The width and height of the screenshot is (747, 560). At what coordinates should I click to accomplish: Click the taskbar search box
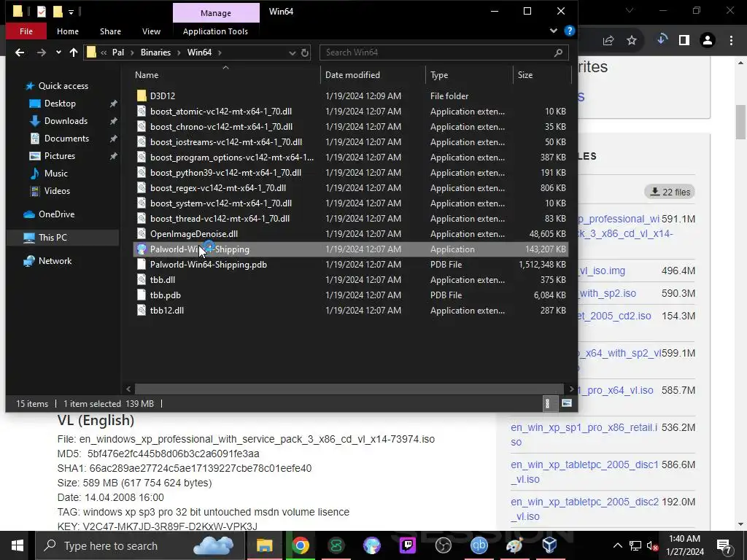(x=141, y=545)
